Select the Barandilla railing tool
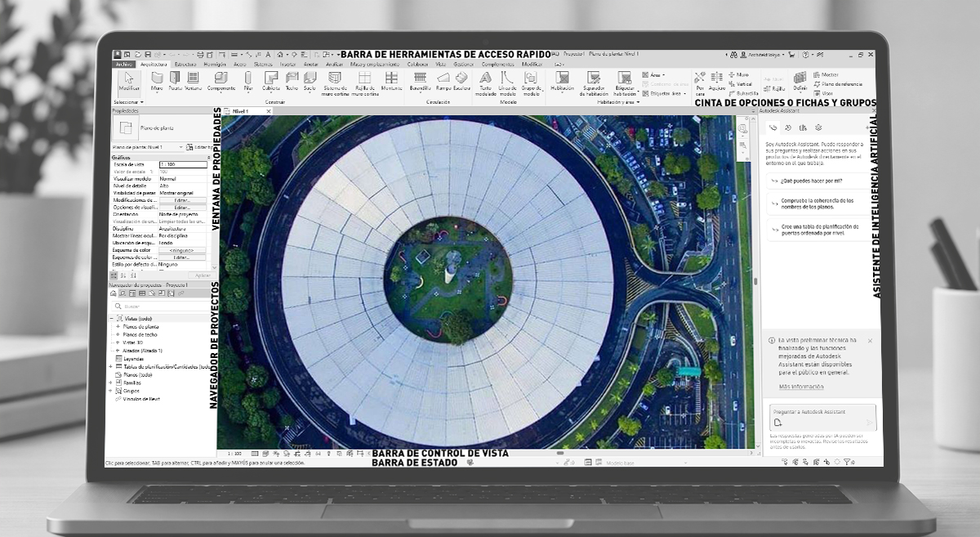The image size is (980, 537). (421, 83)
